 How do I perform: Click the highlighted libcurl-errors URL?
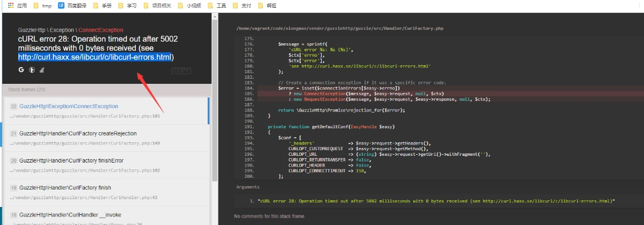(x=94, y=57)
